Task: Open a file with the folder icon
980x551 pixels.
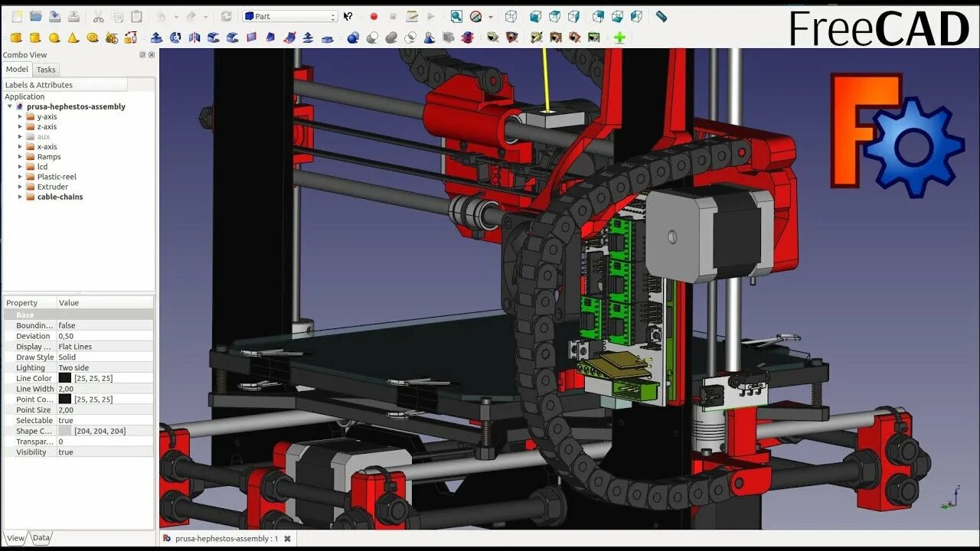Action: point(35,16)
